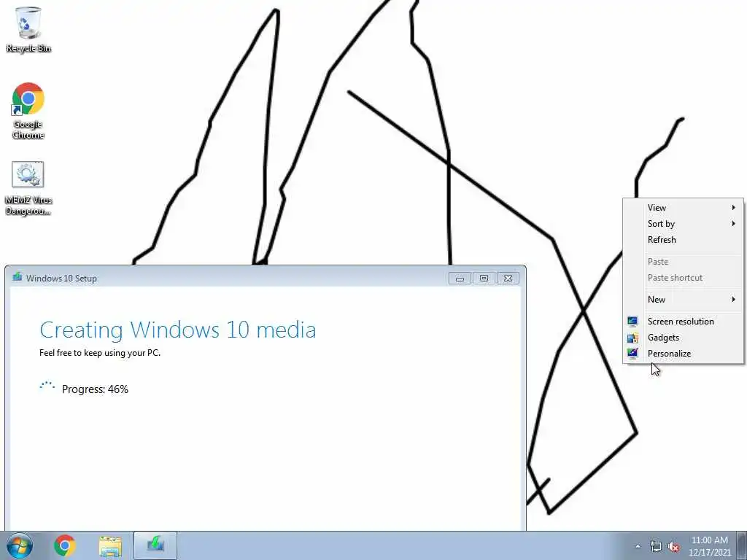The width and height of the screenshot is (747, 560).
Task: Click the 'Progress: 46%' text
Action: [95, 389]
